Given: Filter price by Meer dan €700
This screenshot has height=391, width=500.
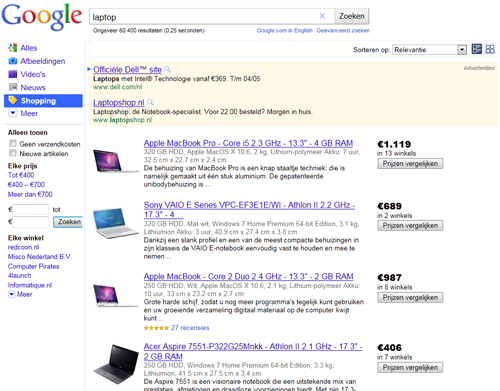Looking at the screenshot, I should tap(30, 194).
